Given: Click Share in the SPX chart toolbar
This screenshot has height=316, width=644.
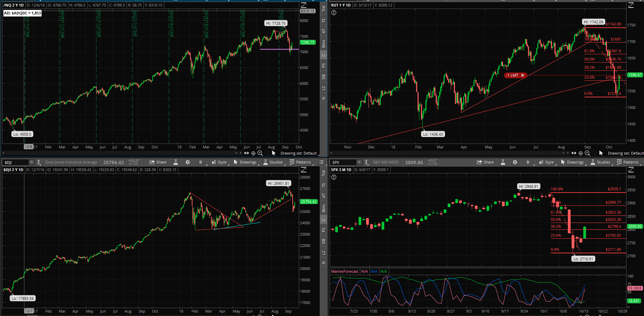Looking at the screenshot, I should (x=485, y=162).
